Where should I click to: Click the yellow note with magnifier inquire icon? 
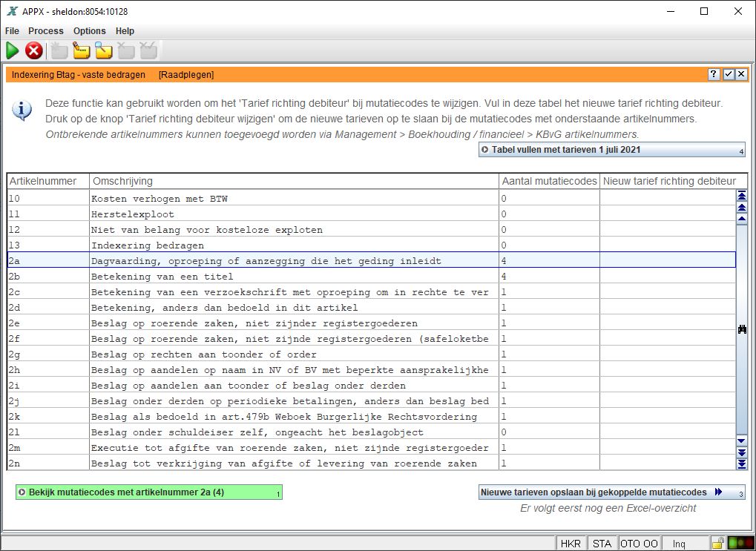(104, 50)
